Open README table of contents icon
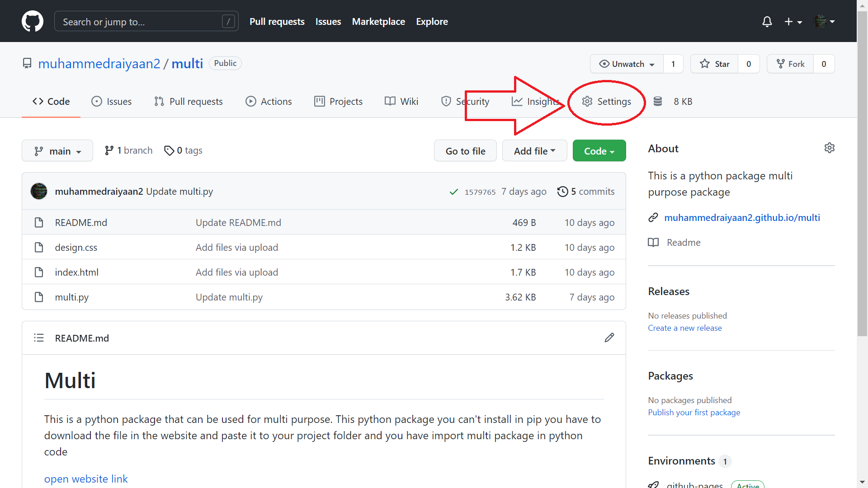Image resolution: width=868 pixels, height=488 pixels. (x=39, y=338)
